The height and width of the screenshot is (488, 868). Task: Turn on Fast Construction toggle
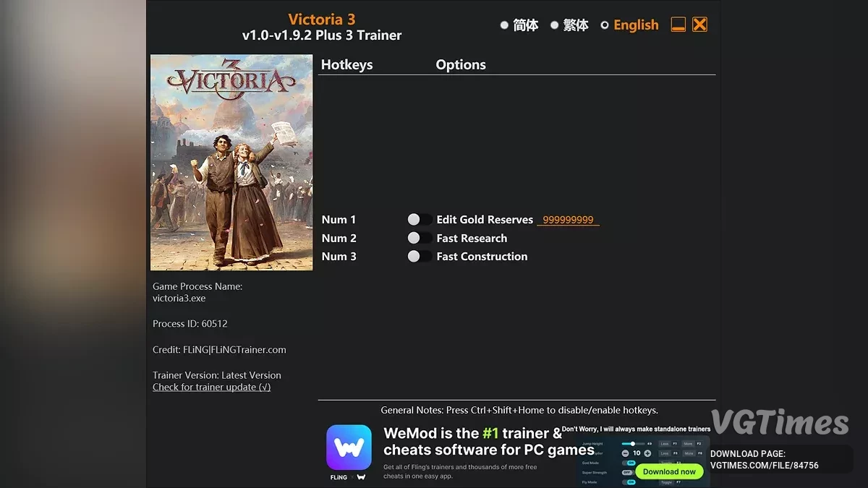420,256
